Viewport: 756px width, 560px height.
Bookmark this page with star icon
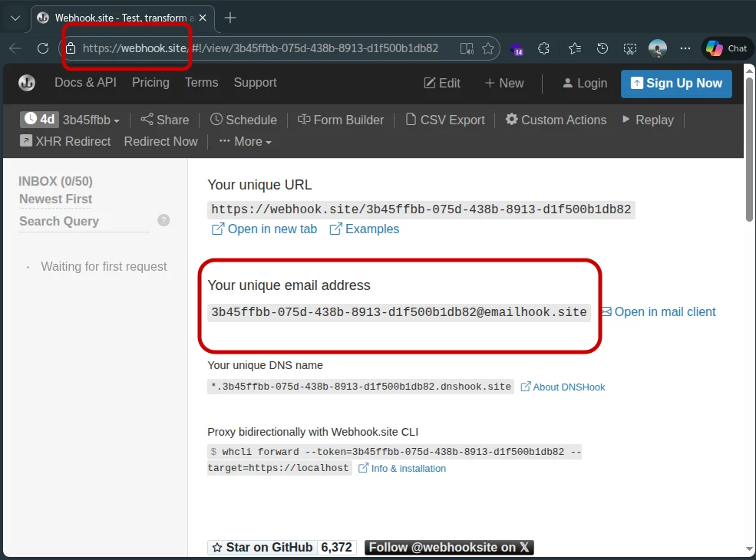(488, 48)
